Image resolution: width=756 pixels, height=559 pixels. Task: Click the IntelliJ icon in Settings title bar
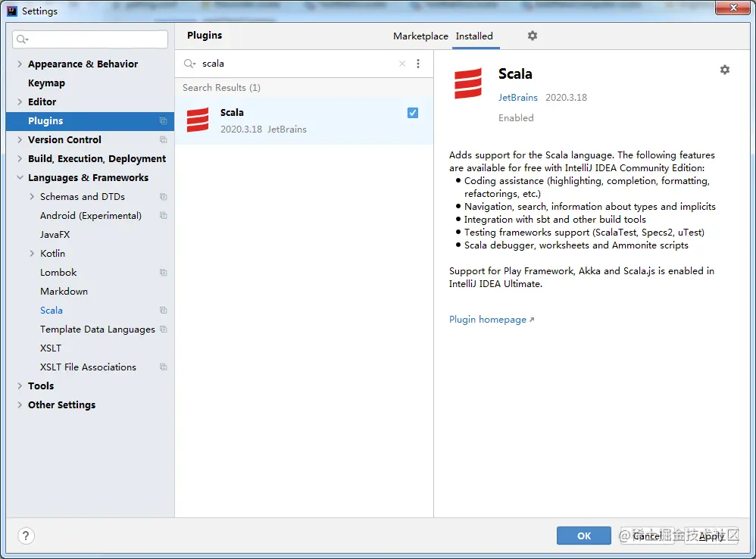pos(12,11)
